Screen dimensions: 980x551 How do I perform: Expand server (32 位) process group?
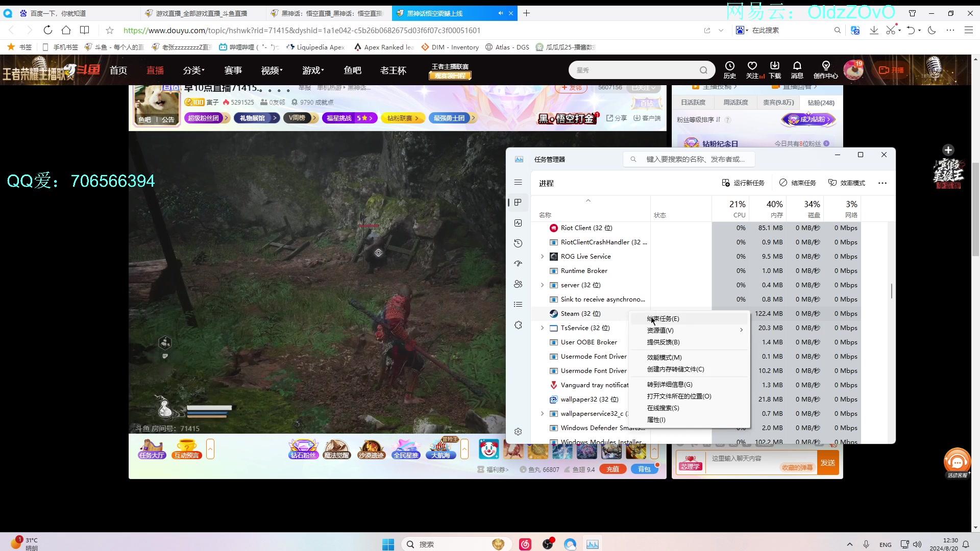click(542, 285)
